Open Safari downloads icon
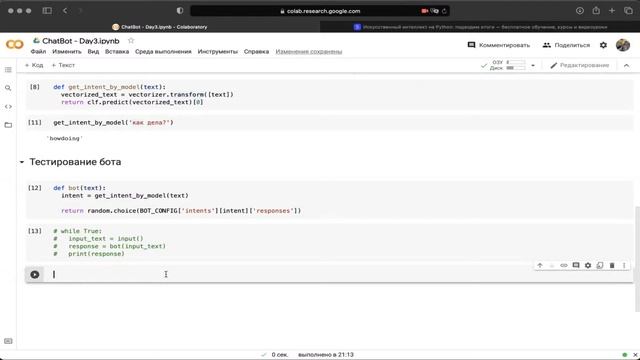Screen dimensions: 640x360 (580, 11)
